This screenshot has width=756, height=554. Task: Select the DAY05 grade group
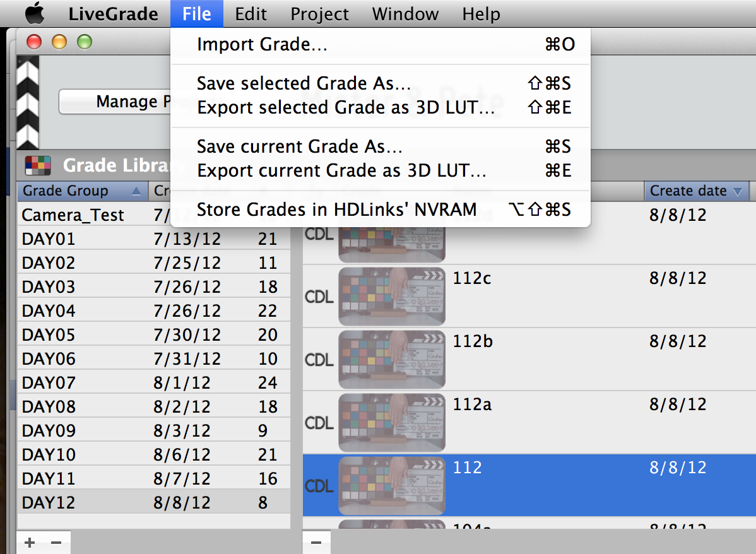tap(49, 335)
